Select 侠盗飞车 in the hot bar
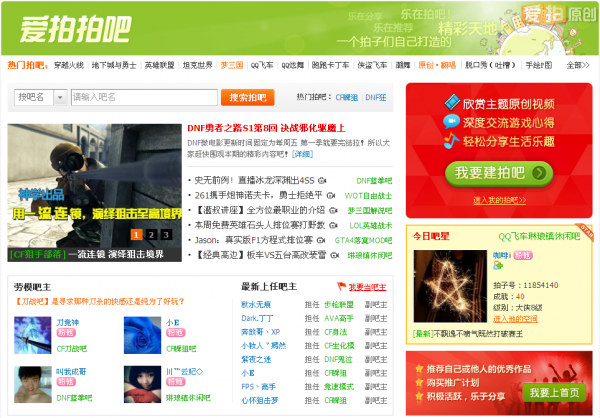 372,65
